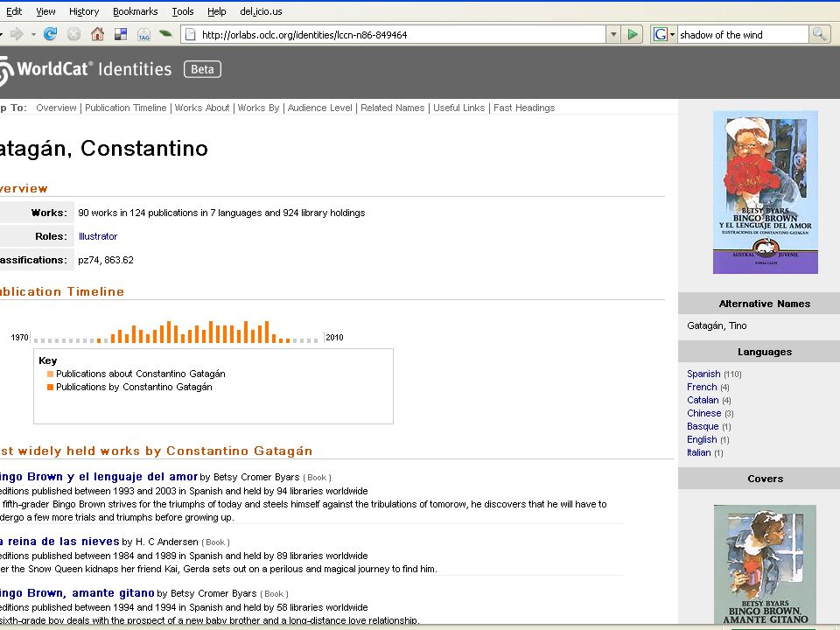Image resolution: width=840 pixels, height=630 pixels.
Task: Select Chinese language link
Action: pyautogui.click(x=703, y=413)
